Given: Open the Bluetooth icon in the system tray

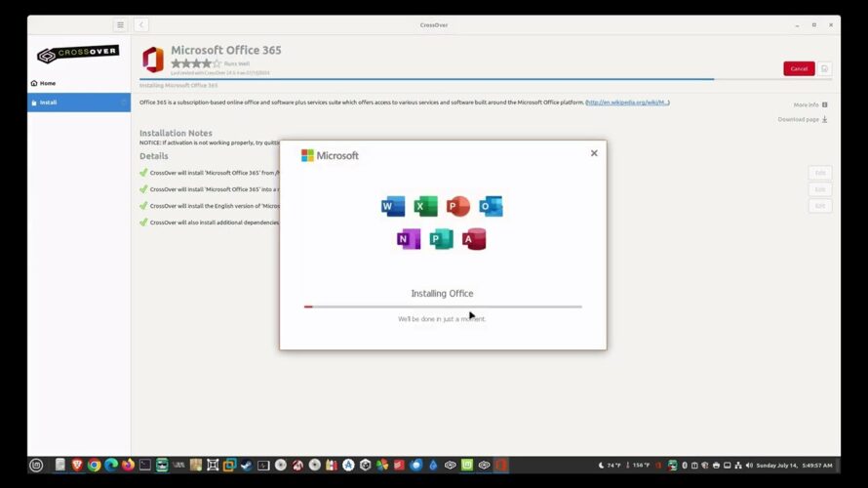Looking at the screenshot, I should [x=685, y=466].
